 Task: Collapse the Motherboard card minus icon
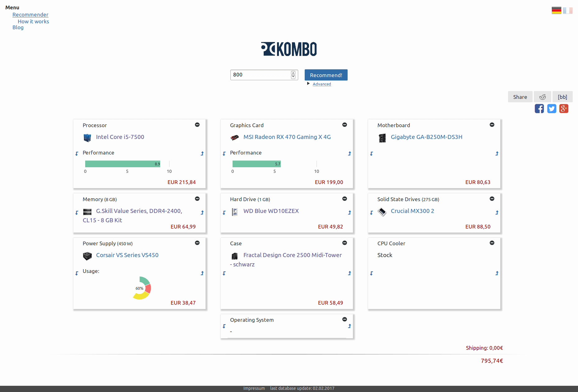492,125
